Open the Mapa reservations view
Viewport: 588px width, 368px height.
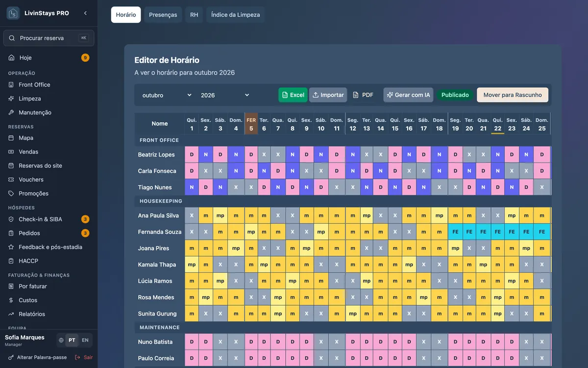(49, 138)
